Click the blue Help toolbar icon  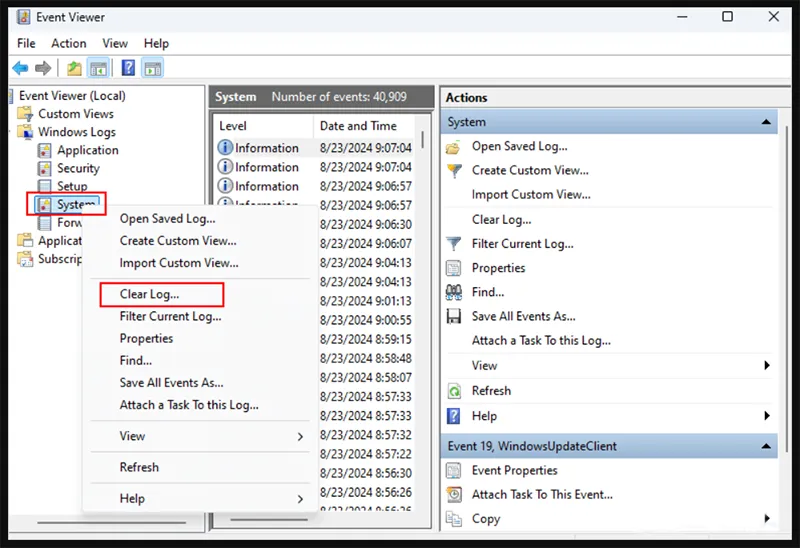click(128, 68)
